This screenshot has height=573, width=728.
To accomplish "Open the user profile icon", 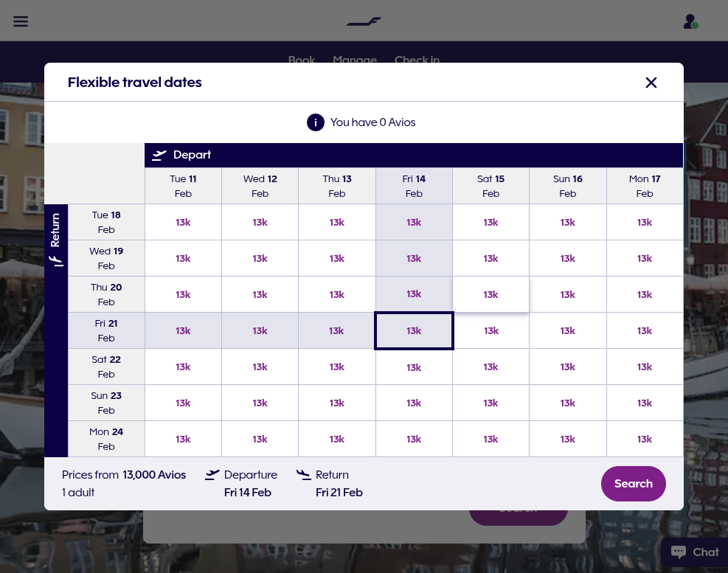I will 690,21.
